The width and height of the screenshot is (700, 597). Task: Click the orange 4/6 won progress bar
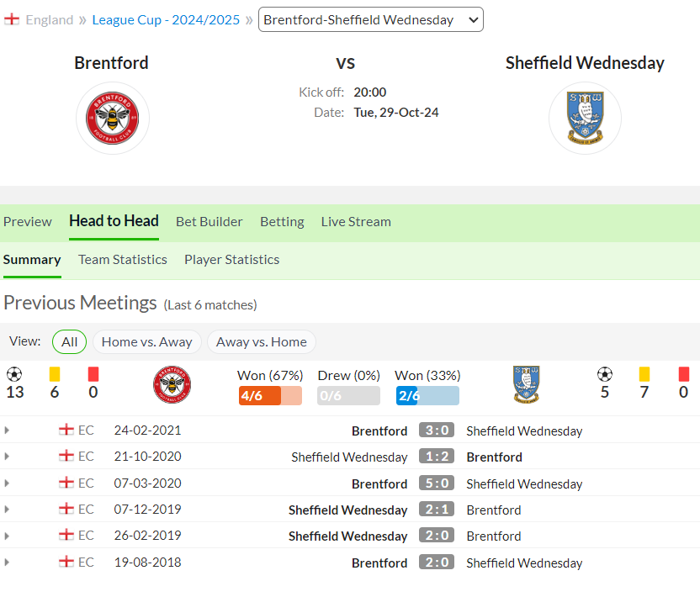click(x=270, y=396)
